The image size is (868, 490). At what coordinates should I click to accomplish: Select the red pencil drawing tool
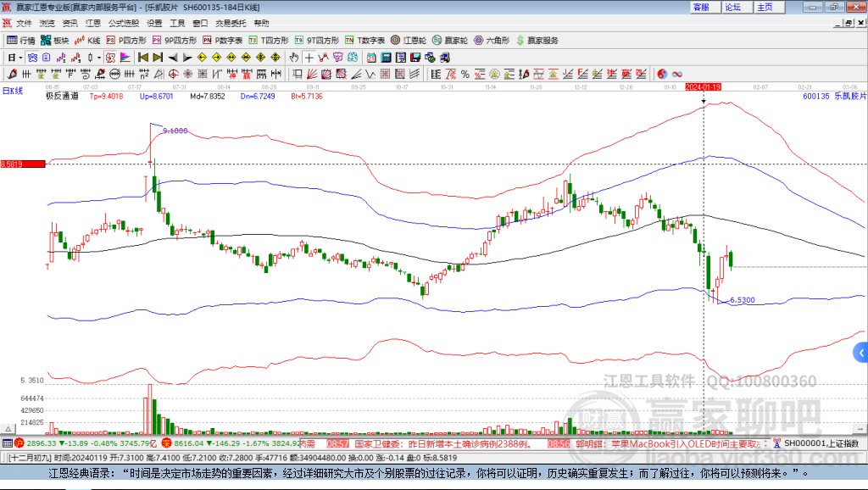point(12,75)
